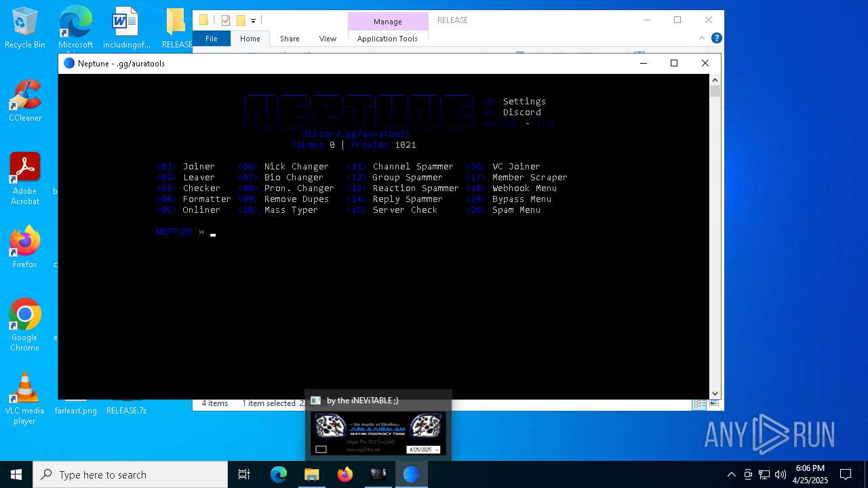
Task: Click the Bypass Menu option text
Action: [521, 199]
